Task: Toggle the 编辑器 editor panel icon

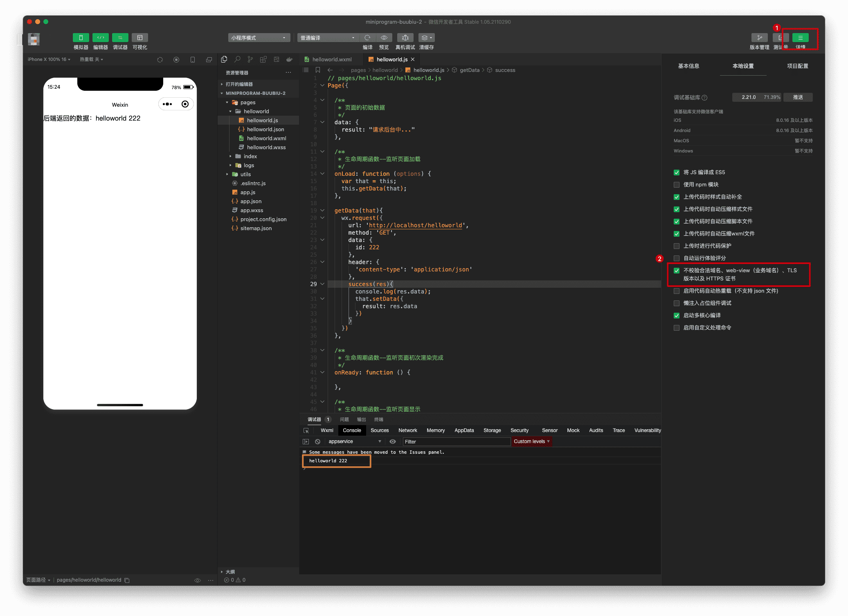Action: click(100, 38)
